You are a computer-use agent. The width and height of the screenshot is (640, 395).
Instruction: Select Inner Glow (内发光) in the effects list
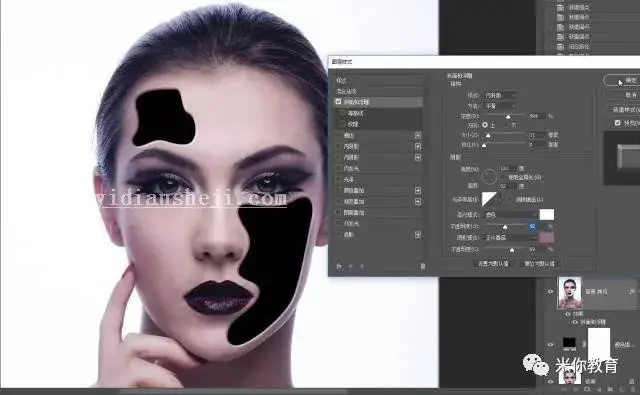(x=378, y=168)
